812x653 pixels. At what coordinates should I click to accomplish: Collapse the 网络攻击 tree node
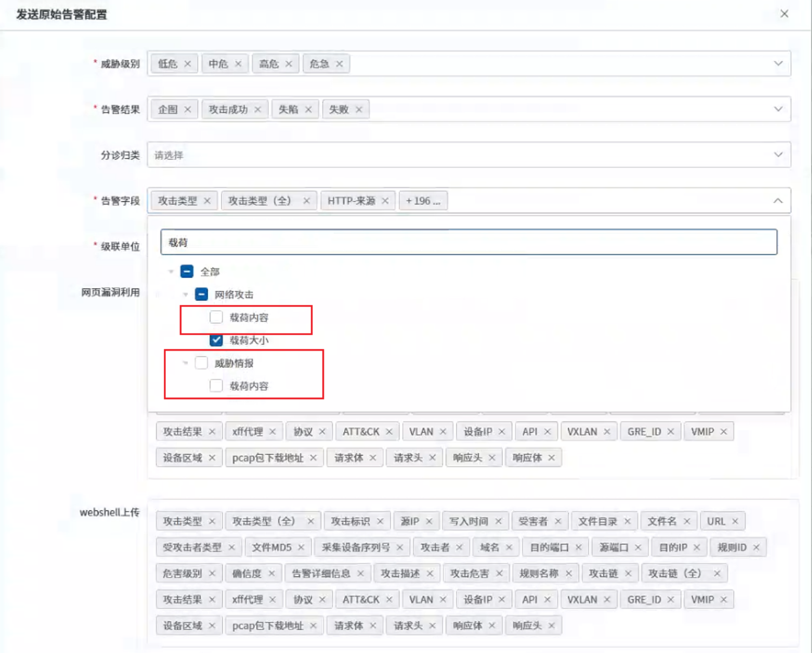tap(186, 295)
